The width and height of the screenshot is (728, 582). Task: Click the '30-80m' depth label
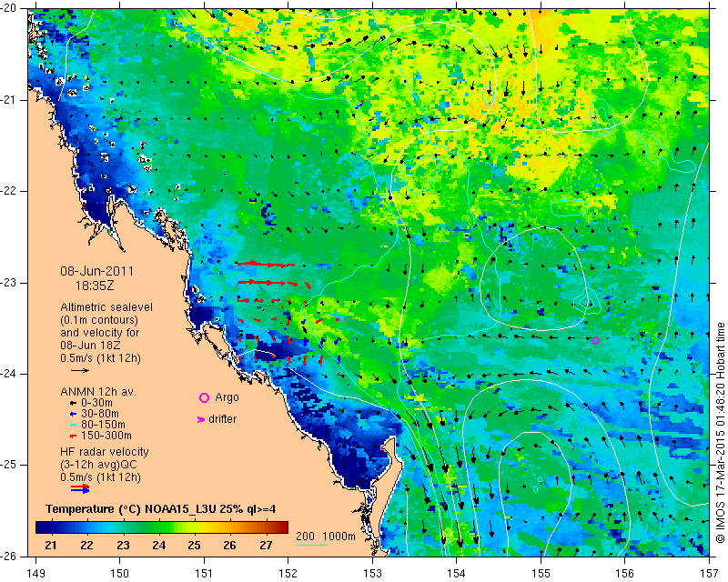pyautogui.click(x=99, y=414)
